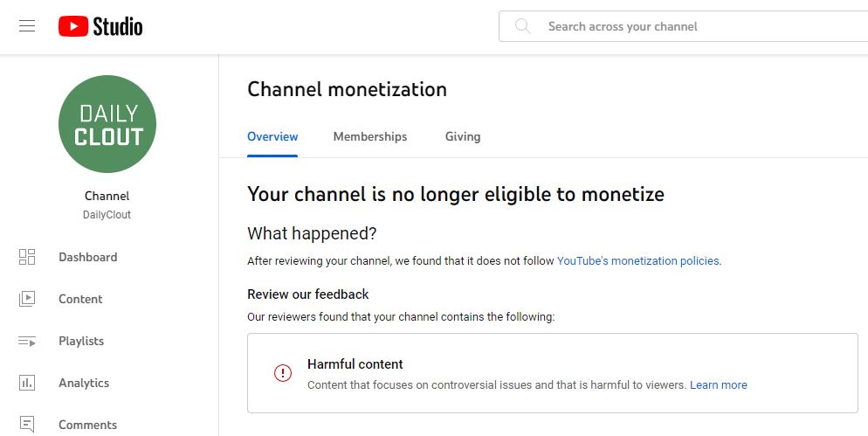The image size is (868, 436).
Task: Go to Dashboard in the sidebar
Action: (x=87, y=257)
